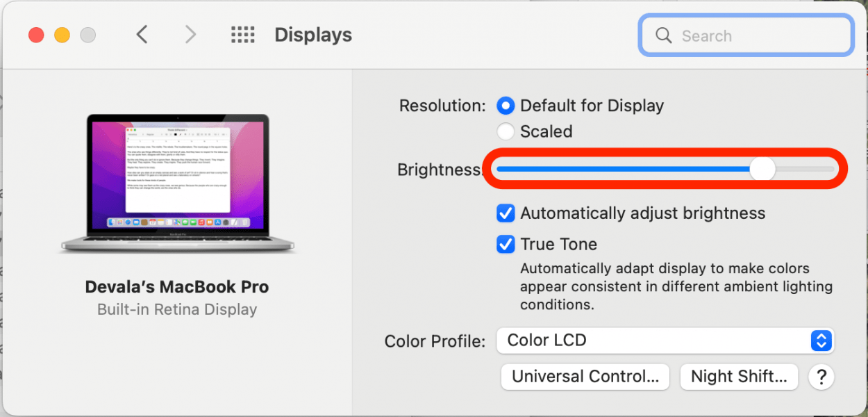
Task: Go back to the previous preferences pane
Action: [x=142, y=35]
